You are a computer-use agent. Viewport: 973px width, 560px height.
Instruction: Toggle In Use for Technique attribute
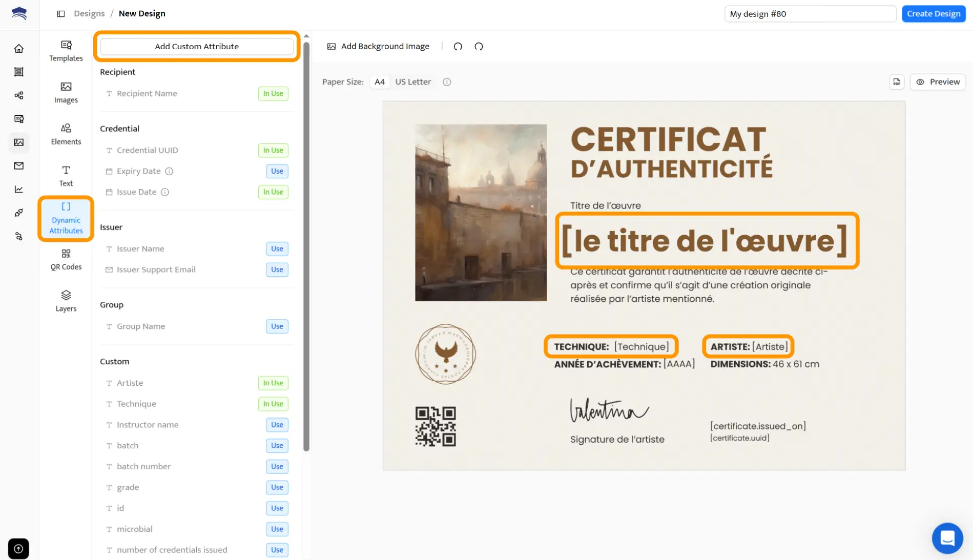[x=273, y=404]
